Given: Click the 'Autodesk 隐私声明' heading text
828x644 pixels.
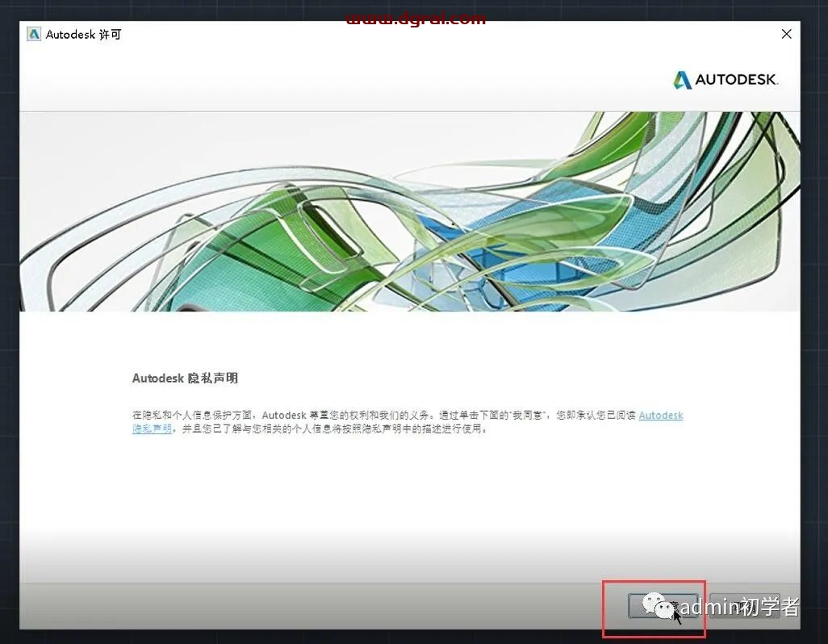Looking at the screenshot, I should [x=185, y=378].
